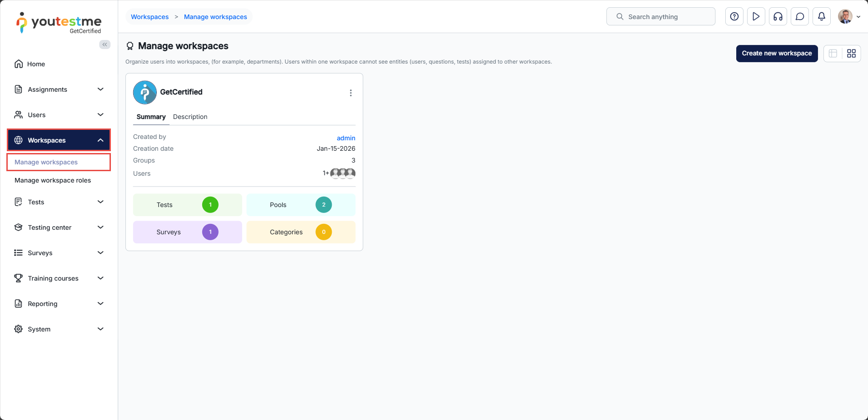Open the headset support icon

click(x=778, y=17)
